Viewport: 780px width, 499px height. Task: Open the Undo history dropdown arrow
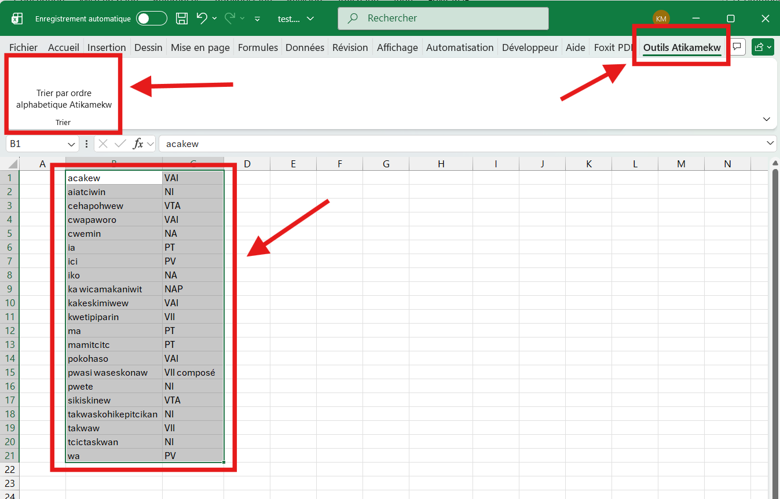click(214, 18)
